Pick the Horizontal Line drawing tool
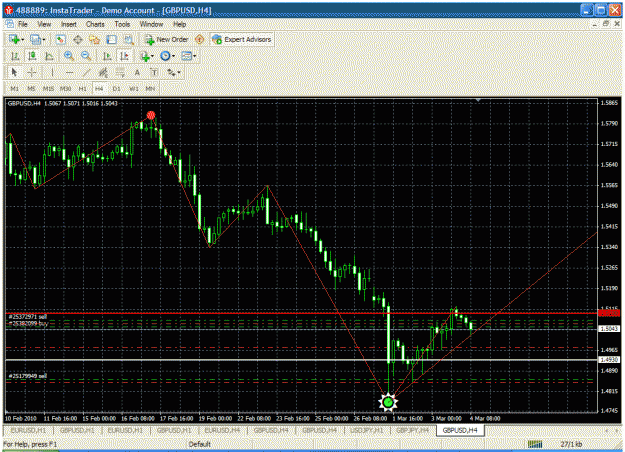This screenshot has width=625, height=452. click(69, 72)
